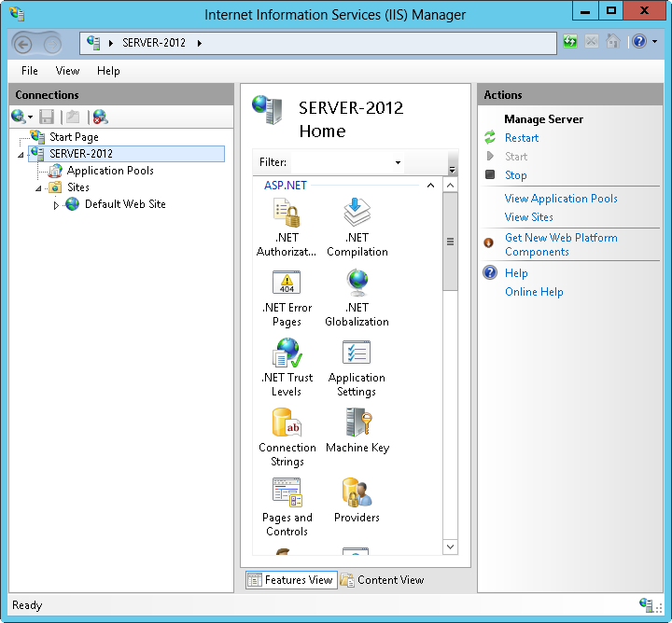Image resolution: width=672 pixels, height=623 pixels.
Task: Click the Create New Connection globe icon
Action: (18, 117)
